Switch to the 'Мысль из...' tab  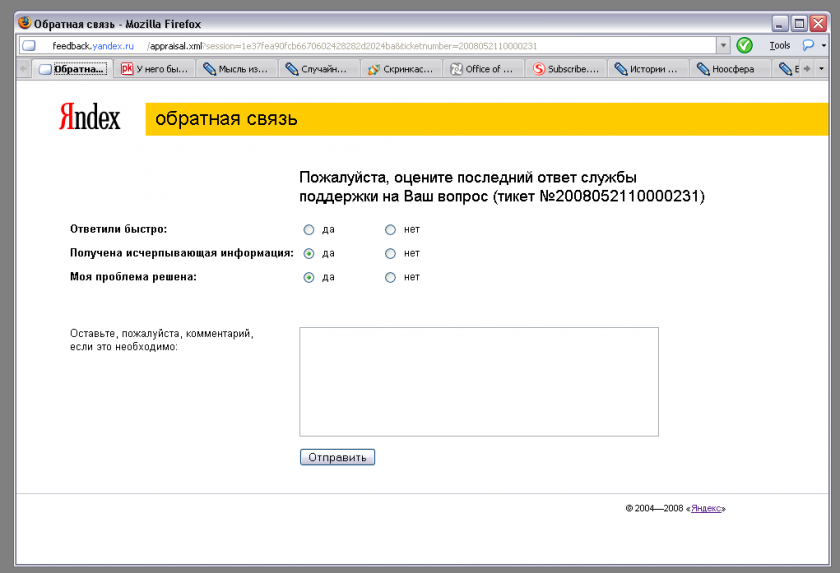tap(237, 69)
